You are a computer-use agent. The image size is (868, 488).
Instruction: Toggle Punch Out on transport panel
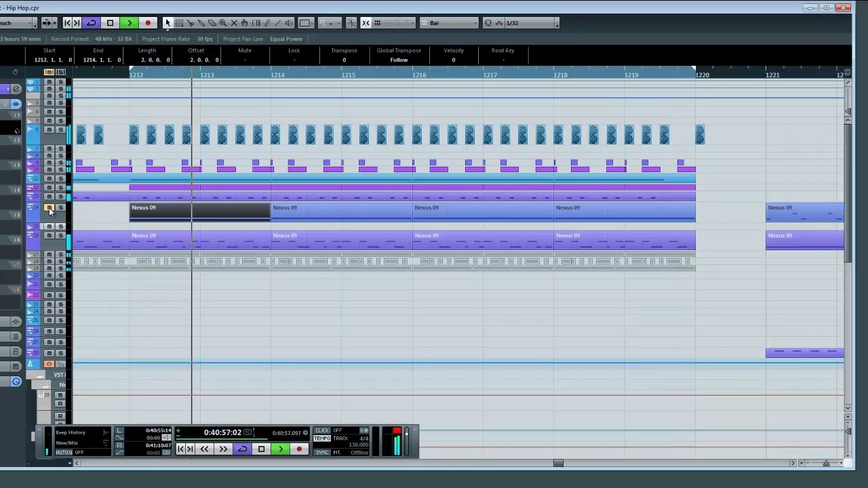coord(119,453)
